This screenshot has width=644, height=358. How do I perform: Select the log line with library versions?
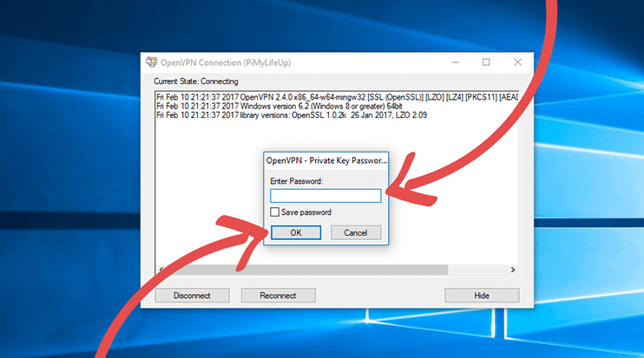coord(292,115)
